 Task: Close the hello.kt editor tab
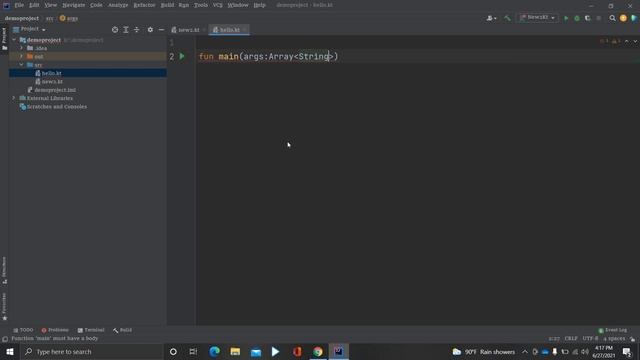coord(245,30)
